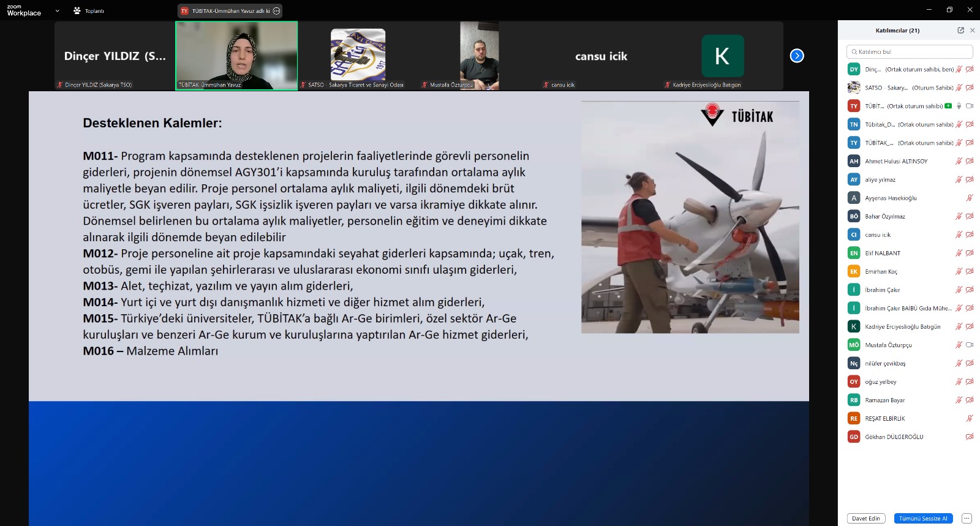The height and width of the screenshot is (526, 980).
Task: Expand the Zoom Workplace dropdown chevron
Action: click(58, 11)
